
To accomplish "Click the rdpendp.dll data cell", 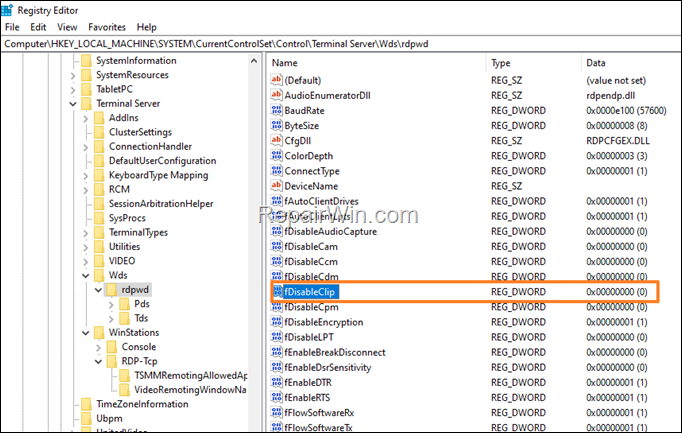I will point(610,95).
